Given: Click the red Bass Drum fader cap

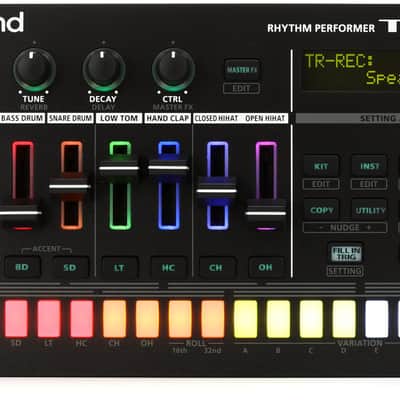Looking at the screenshot, I should click(21, 212).
